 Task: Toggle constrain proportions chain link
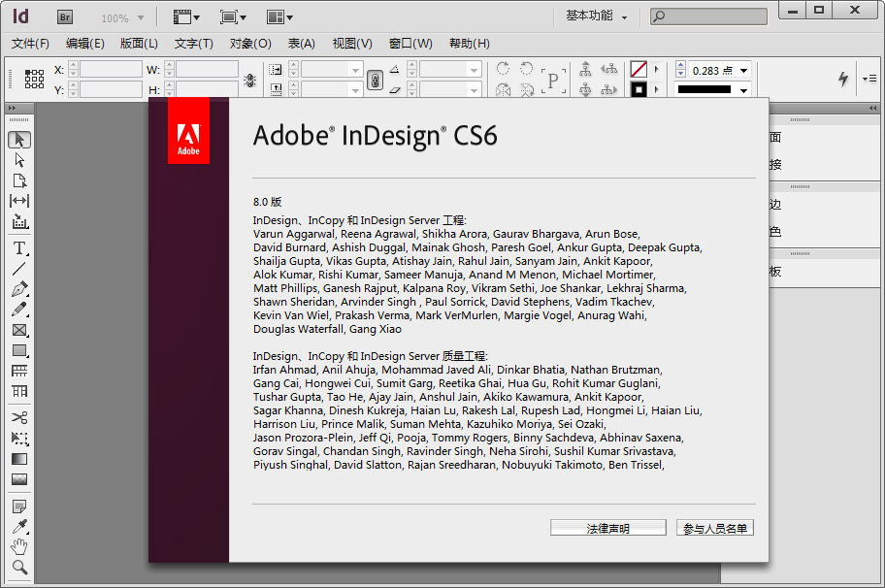click(375, 80)
